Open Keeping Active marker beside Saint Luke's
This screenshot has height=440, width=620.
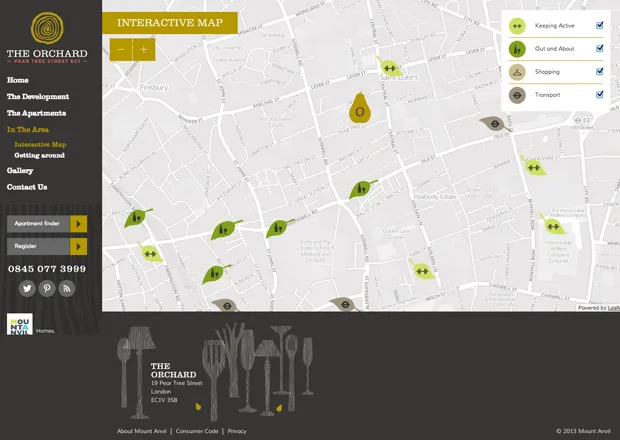[389, 66]
